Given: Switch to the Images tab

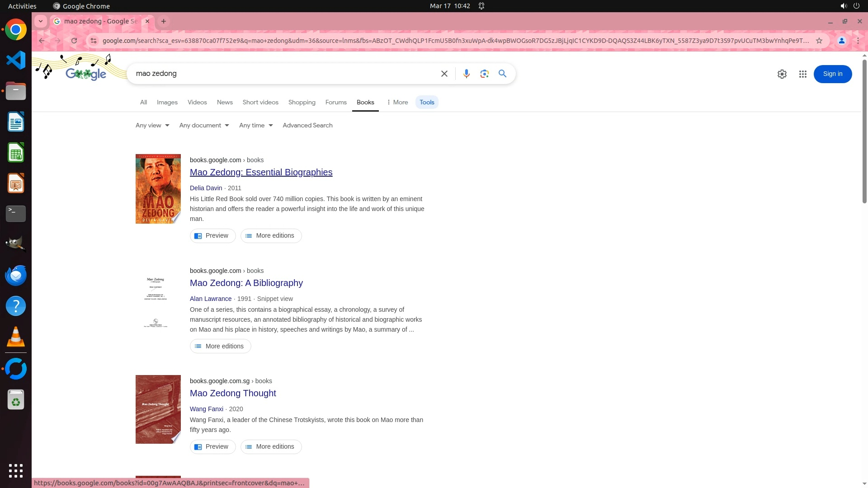Looking at the screenshot, I should [167, 102].
